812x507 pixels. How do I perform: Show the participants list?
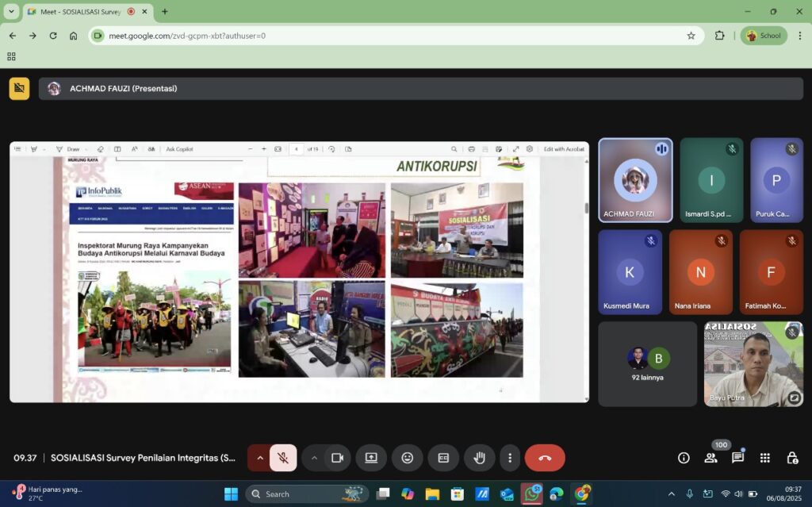click(710, 458)
